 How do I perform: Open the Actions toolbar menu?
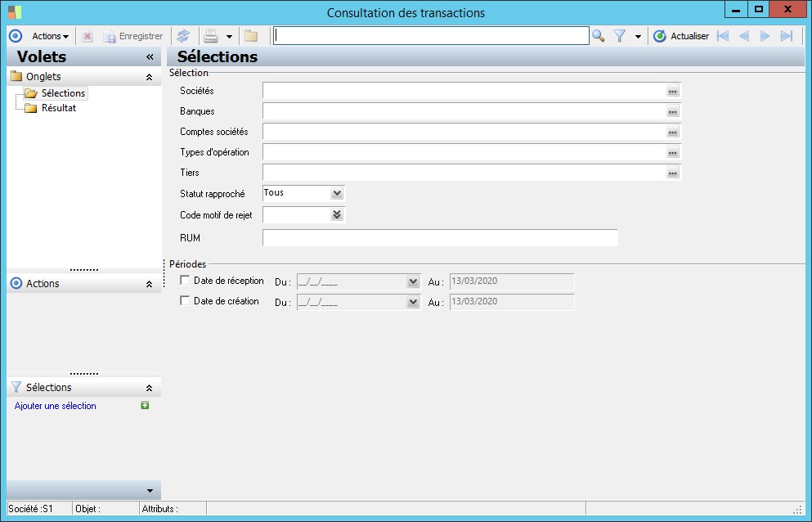tap(50, 36)
